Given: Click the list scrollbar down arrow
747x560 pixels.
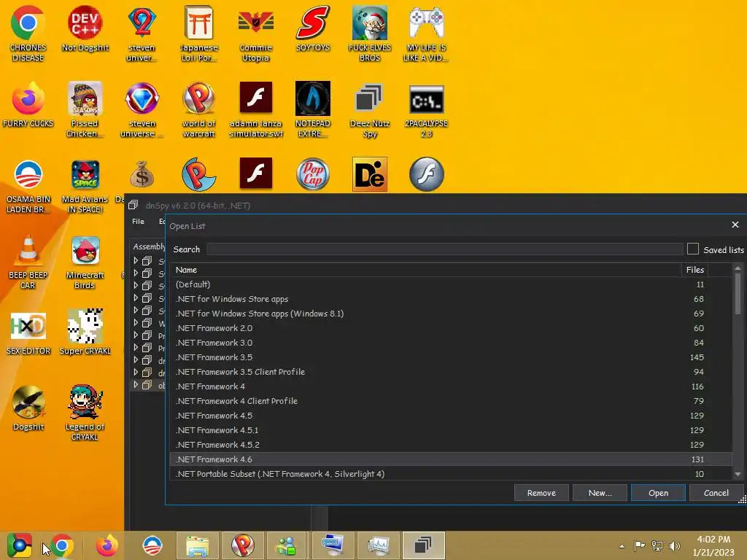Looking at the screenshot, I should (x=738, y=474).
